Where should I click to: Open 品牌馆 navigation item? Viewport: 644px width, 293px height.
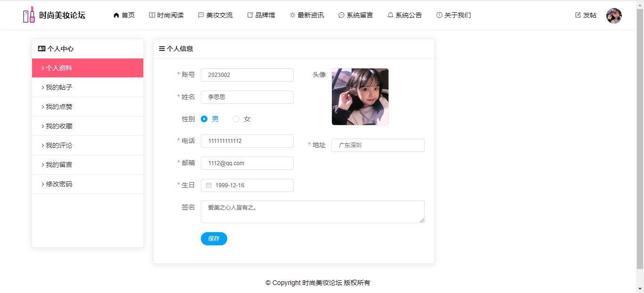pos(261,15)
